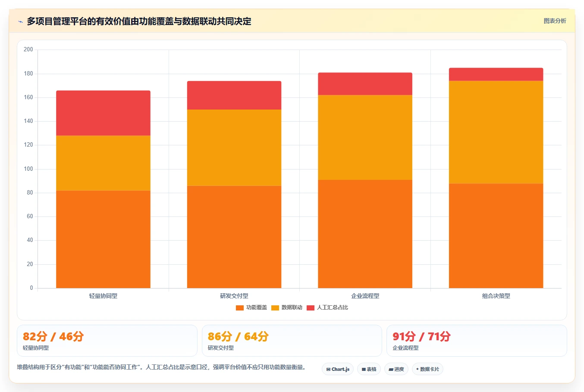The image size is (584, 392).
Task: Click the orange segment of 组合决策型 bar
Action: coord(496,236)
